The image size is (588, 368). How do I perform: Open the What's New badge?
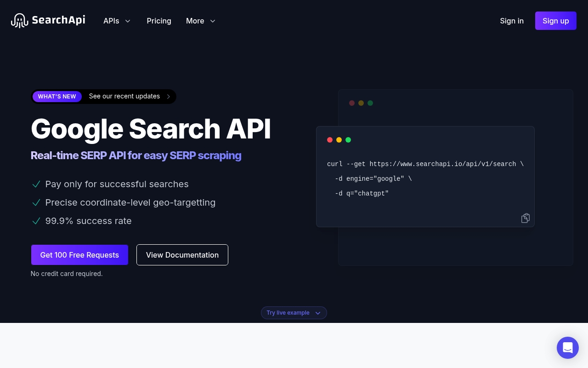[x=57, y=97]
